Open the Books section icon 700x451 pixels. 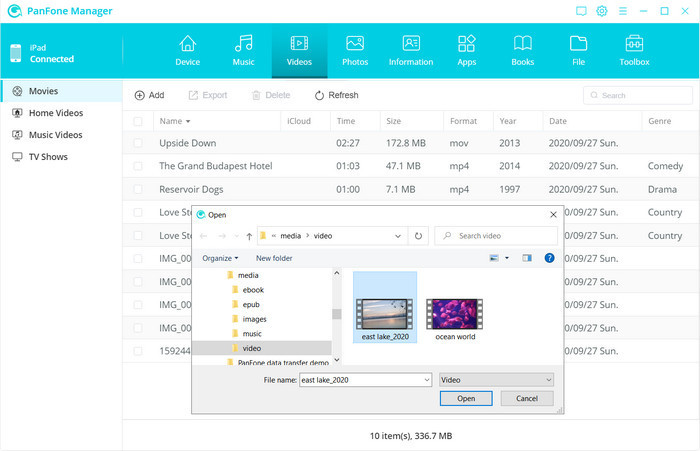(x=522, y=44)
